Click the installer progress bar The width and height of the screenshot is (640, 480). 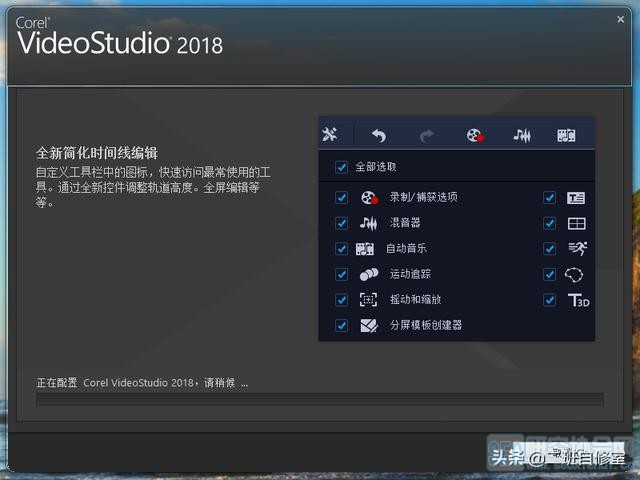pos(320,400)
